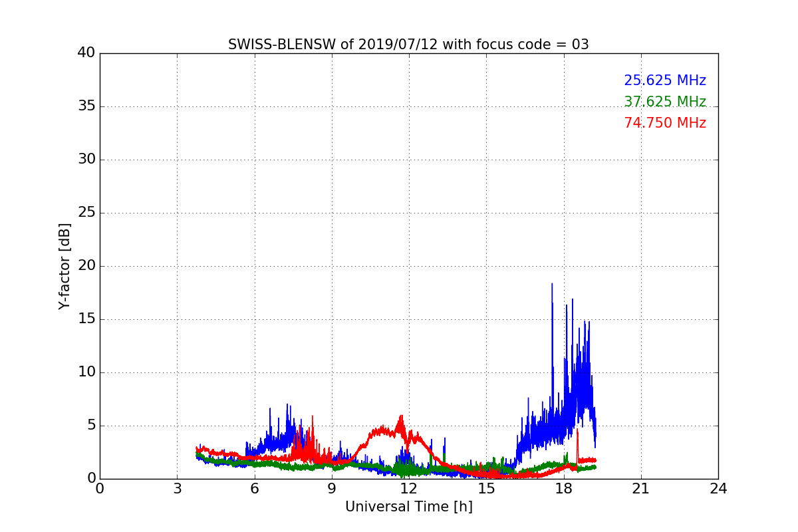Click the x-axis tick value 3
Viewport: 798px width, 532px height.
177,488
